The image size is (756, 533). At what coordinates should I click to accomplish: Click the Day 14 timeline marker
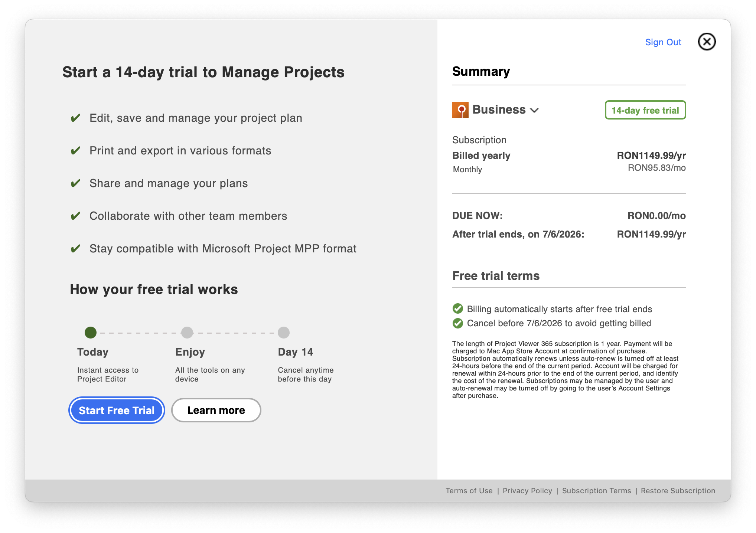tap(284, 333)
